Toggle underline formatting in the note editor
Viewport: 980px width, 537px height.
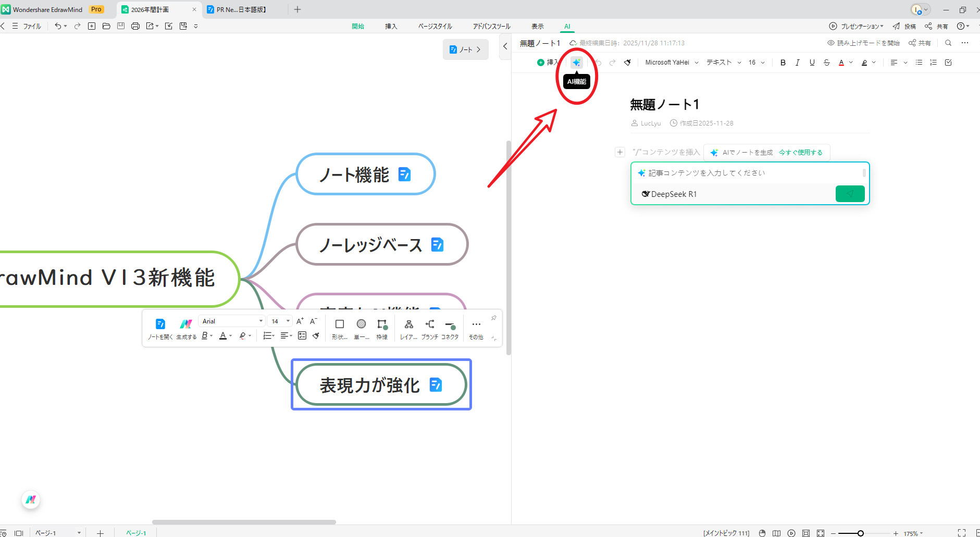pyautogui.click(x=812, y=63)
